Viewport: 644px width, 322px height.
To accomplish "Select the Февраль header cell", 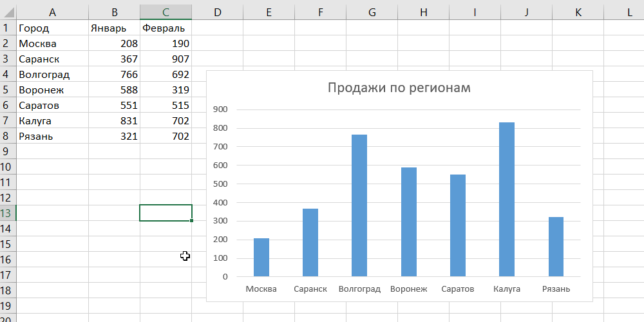I will [x=166, y=28].
